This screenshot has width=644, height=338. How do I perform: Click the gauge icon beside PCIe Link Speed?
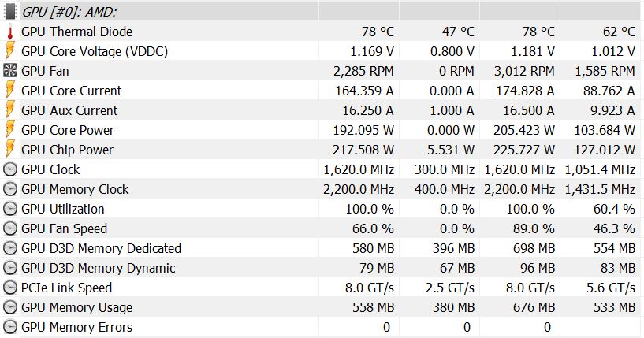[10, 288]
